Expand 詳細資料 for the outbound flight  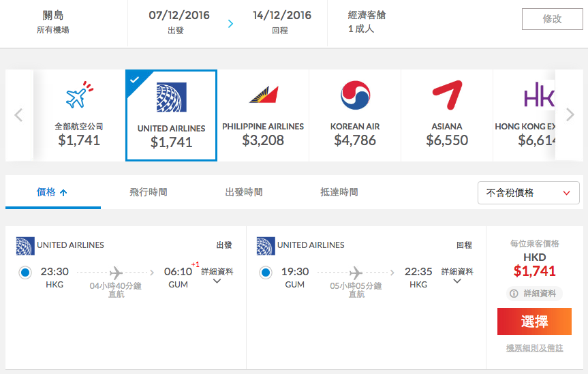[217, 276]
